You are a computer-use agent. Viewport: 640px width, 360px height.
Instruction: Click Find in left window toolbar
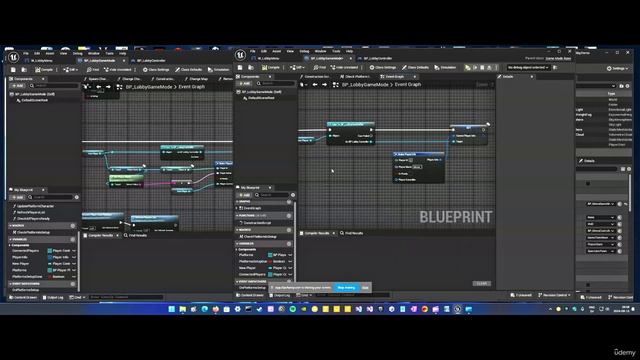click(x=93, y=70)
